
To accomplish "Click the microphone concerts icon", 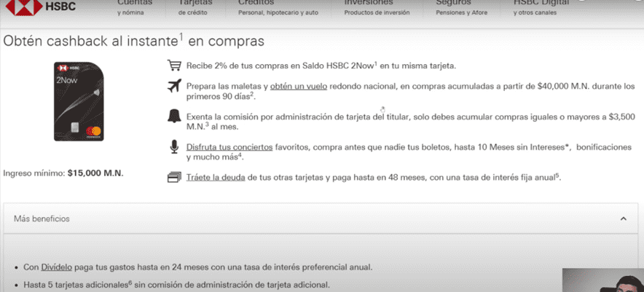I will point(174,148).
